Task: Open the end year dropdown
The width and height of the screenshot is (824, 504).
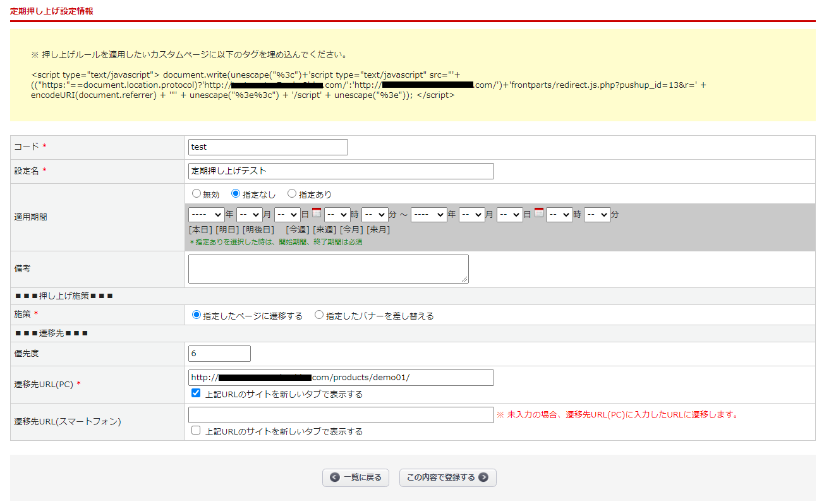Action: [428, 215]
